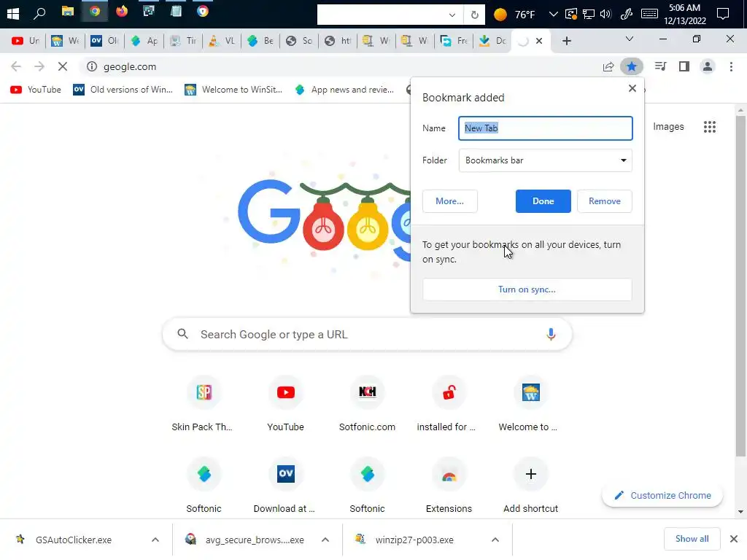The image size is (747, 560).
Task: Switch to the first YouTube tab
Action: point(26,41)
